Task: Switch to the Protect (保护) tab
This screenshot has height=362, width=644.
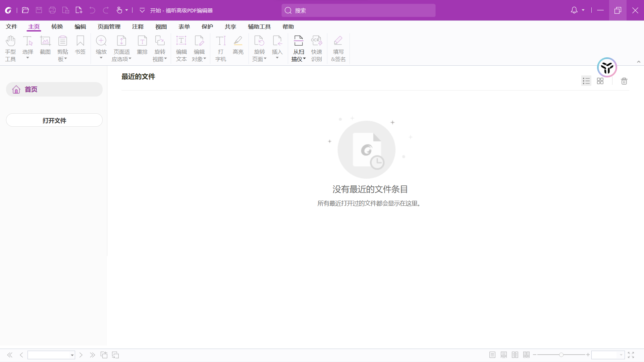Action: (x=207, y=27)
